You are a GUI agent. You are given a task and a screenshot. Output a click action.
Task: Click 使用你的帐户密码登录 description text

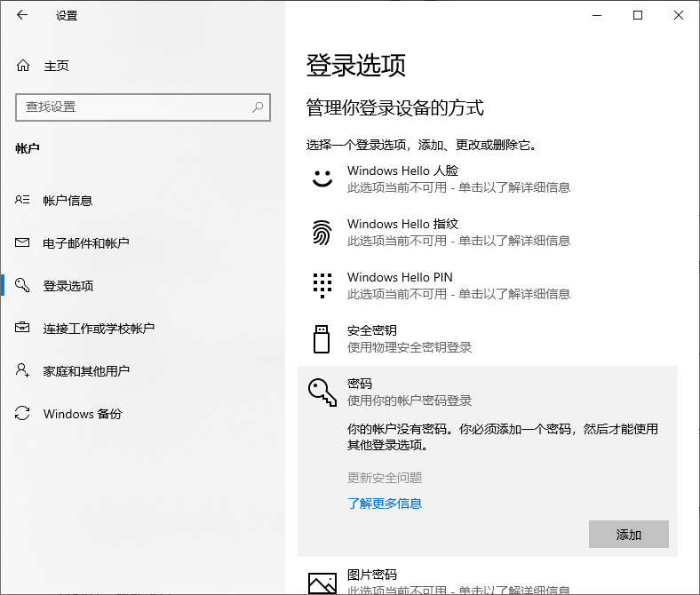[410, 401]
